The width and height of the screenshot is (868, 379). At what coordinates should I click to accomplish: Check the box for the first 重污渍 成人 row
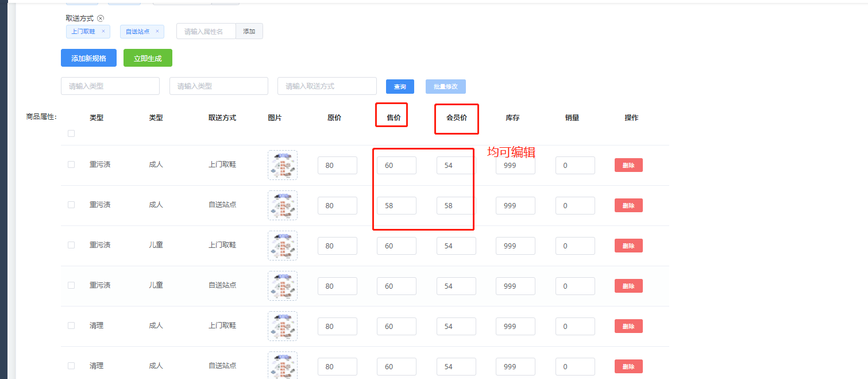click(x=71, y=164)
